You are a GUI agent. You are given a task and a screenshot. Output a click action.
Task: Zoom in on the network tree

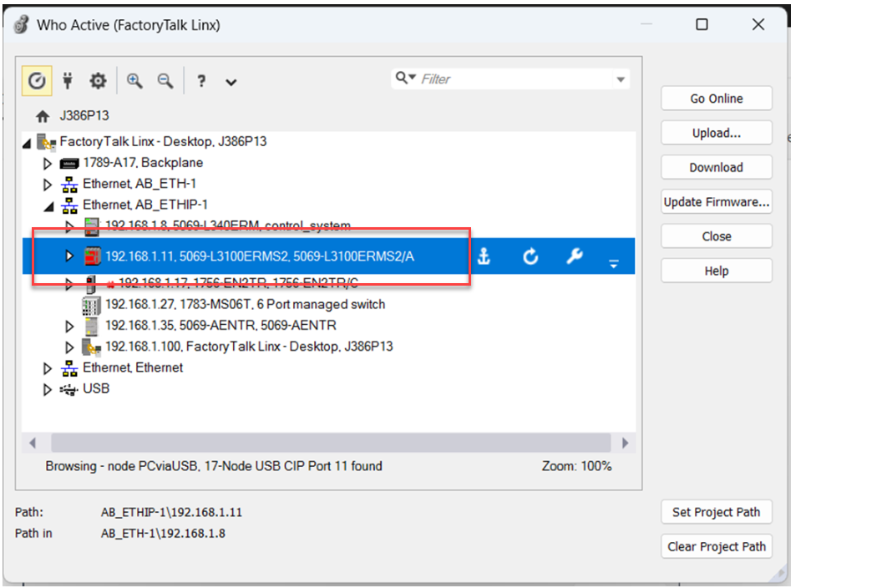click(x=134, y=80)
